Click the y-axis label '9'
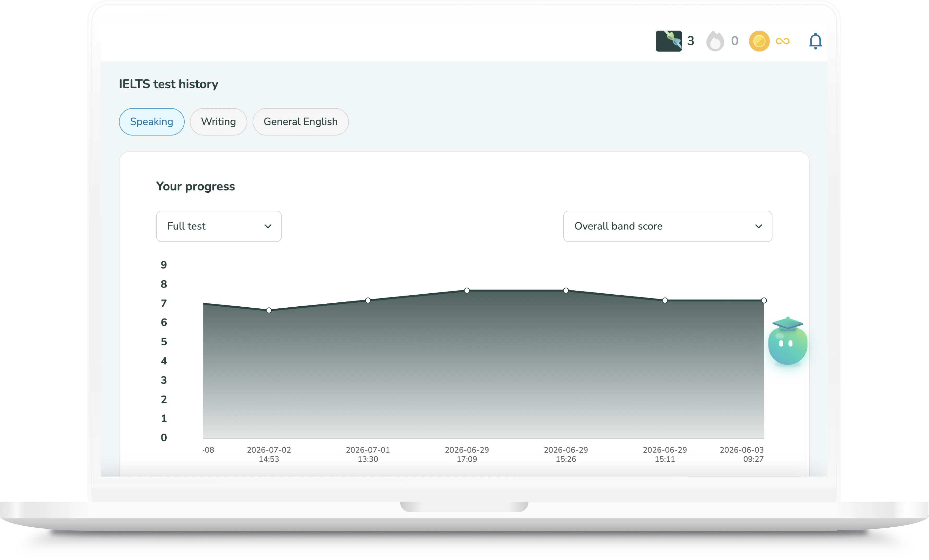This screenshot has height=560, width=929. coord(164,265)
